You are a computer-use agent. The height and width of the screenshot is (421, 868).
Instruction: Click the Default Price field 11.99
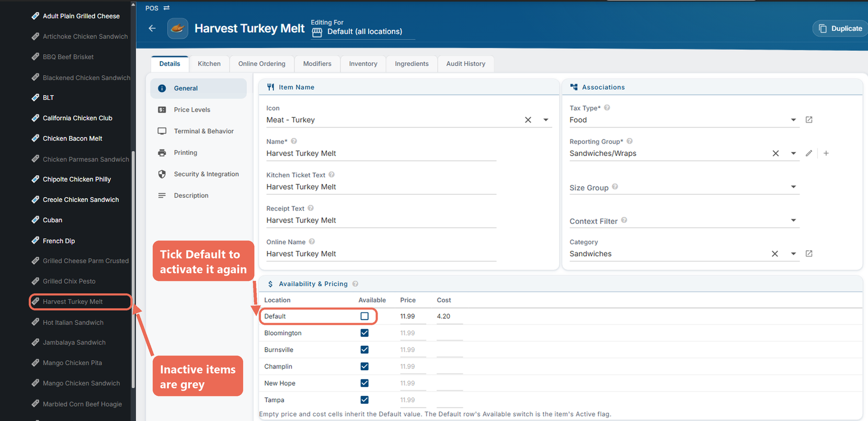click(x=413, y=316)
